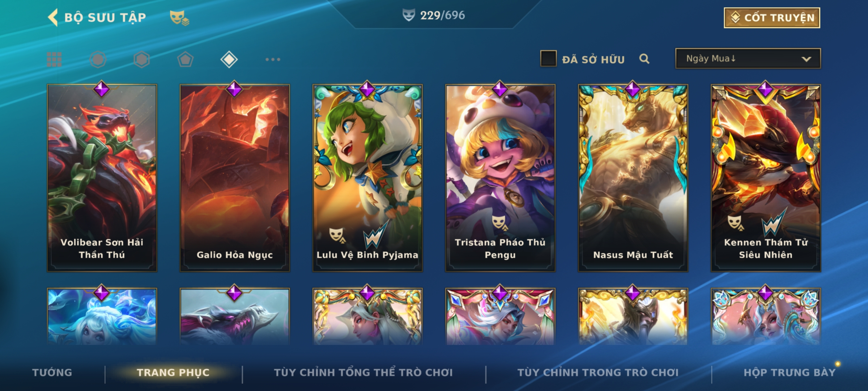Open more filters with the three-dots icon
Image resolution: width=868 pixels, height=391 pixels.
coord(273,59)
